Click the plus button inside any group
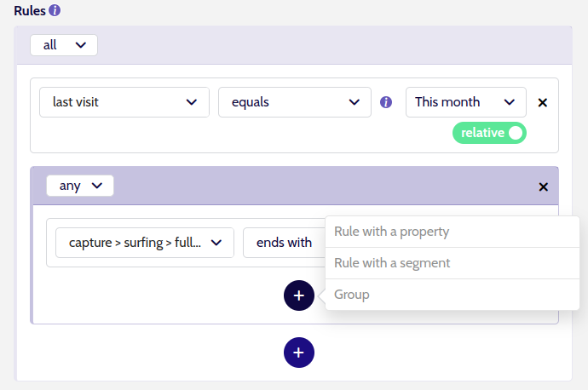 coord(299,295)
